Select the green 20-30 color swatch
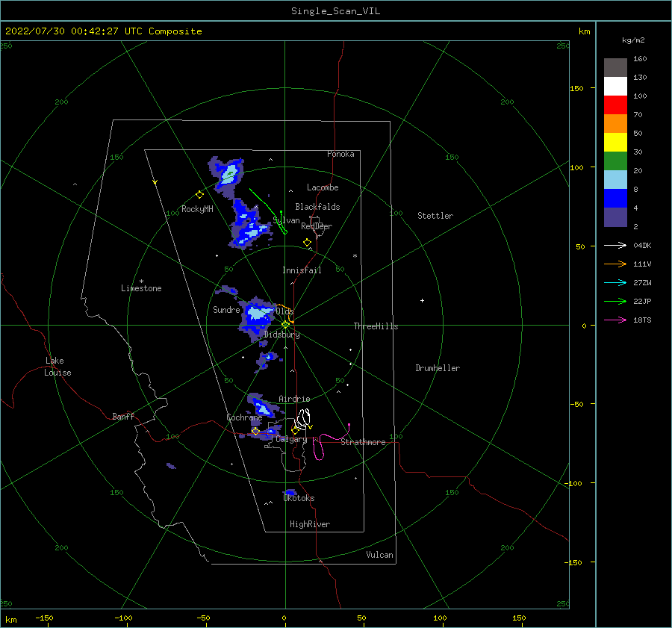This screenshot has height=628, width=672. 615,161
